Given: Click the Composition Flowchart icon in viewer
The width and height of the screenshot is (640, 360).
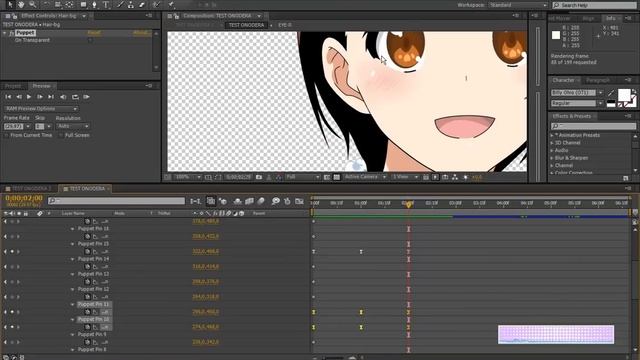Looking at the screenshot, I should [x=455, y=177].
